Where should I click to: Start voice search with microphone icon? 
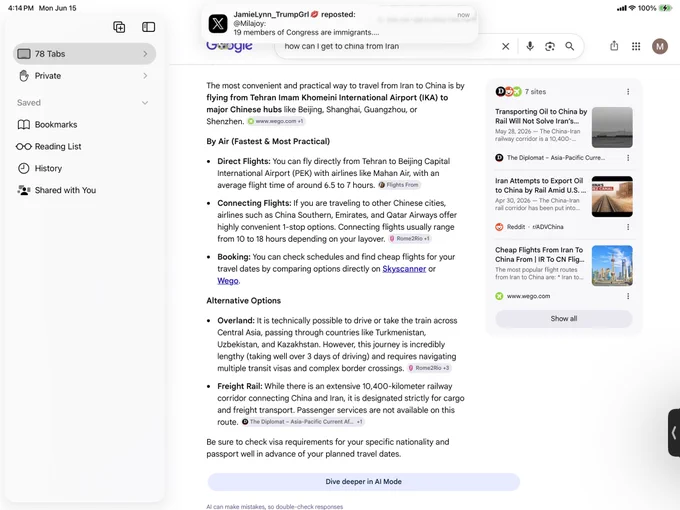(530, 46)
